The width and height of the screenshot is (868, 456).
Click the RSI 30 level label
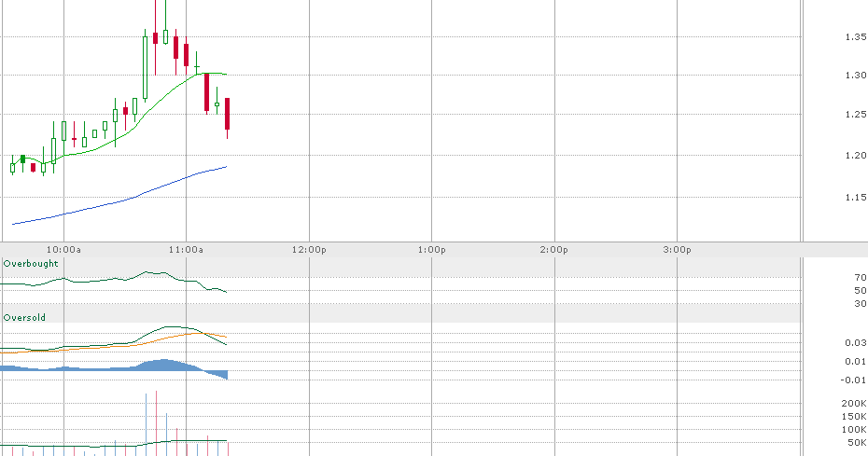(x=861, y=304)
